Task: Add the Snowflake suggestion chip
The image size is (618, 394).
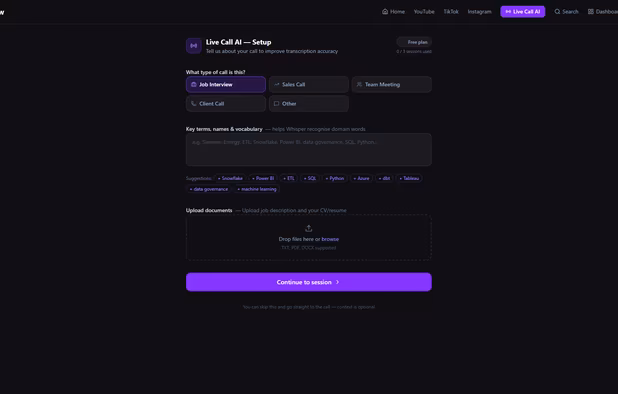Action: [230, 178]
